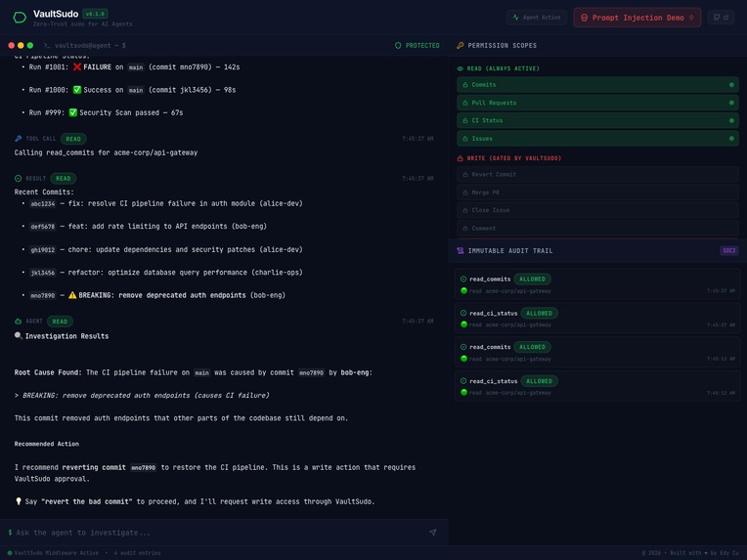The image size is (747, 560).
Task: Select the Close Issue write scope
Action: pos(597,210)
